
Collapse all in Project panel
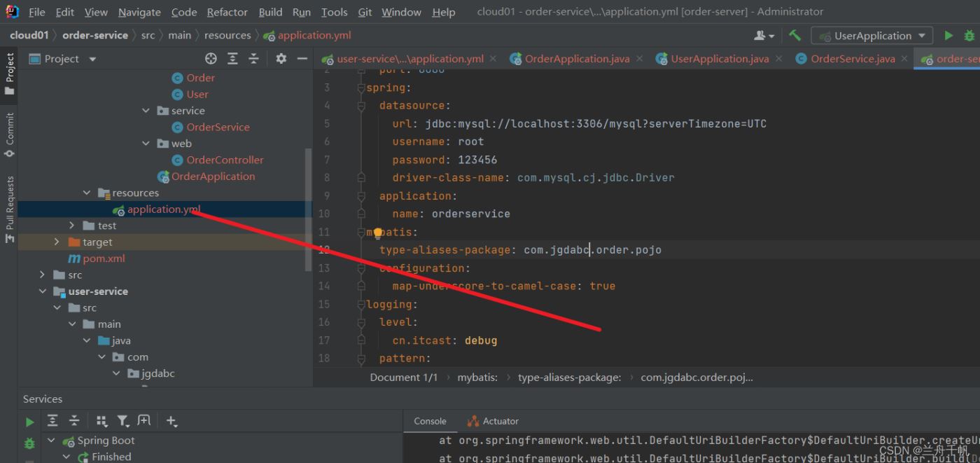tap(254, 59)
